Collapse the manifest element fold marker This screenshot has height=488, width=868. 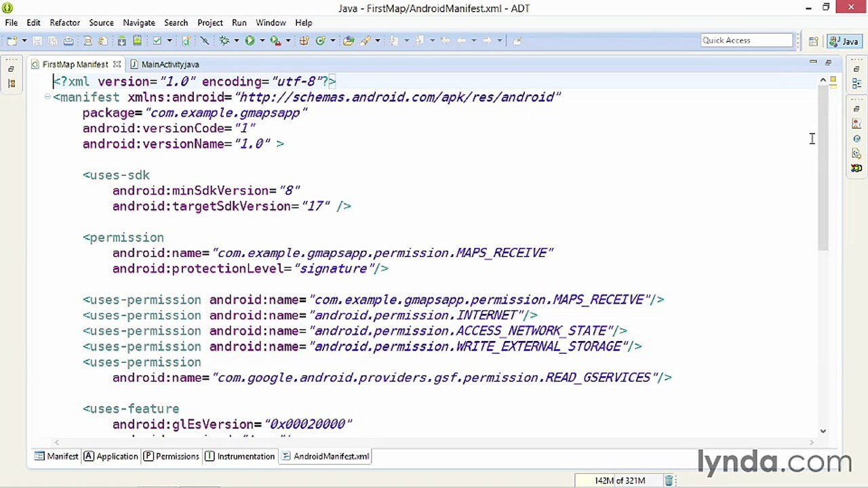pyautogui.click(x=47, y=97)
